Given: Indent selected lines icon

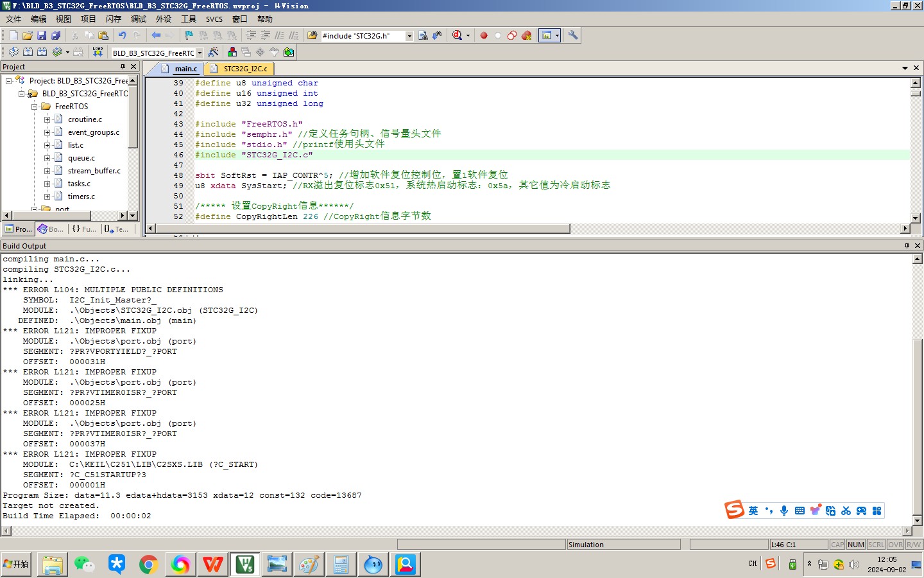Looking at the screenshot, I should [x=251, y=36].
